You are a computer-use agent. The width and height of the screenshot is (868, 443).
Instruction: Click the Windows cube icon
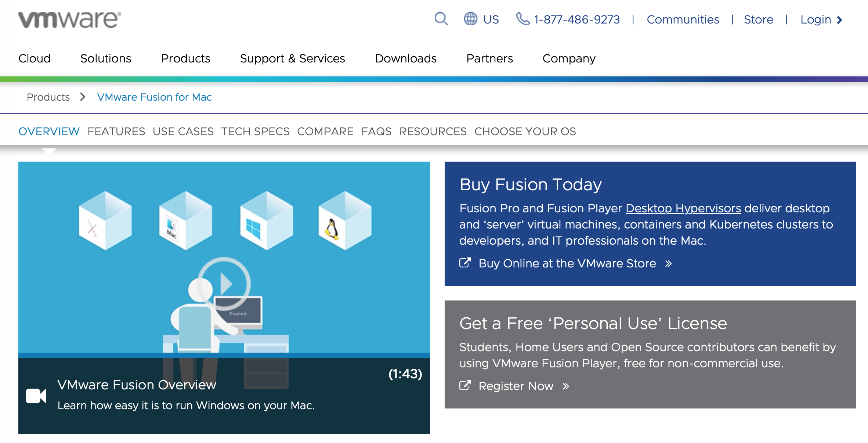(267, 220)
